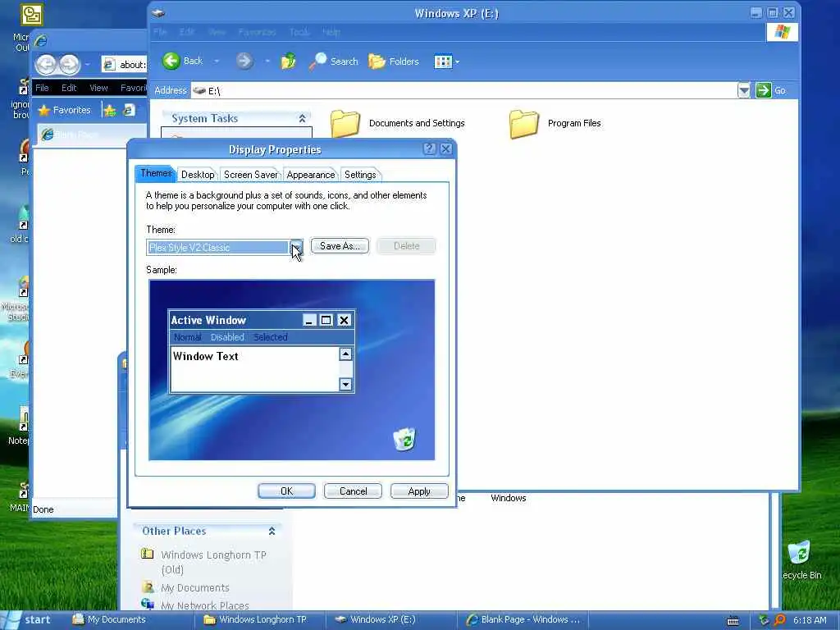Open Search in Windows XP (E:) toolbar
The width and height of the screenshot is (840, 630).
click(x=333, y=61)
